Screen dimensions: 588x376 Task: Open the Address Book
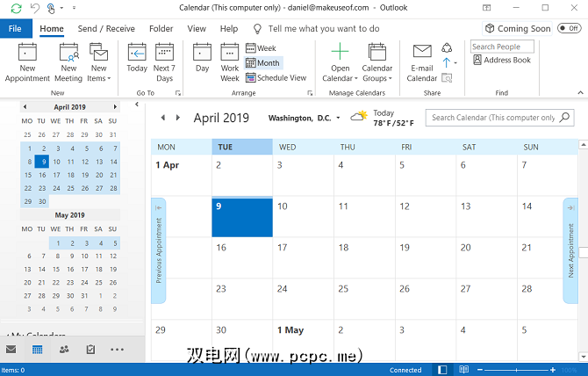click(x=502, y=60)
